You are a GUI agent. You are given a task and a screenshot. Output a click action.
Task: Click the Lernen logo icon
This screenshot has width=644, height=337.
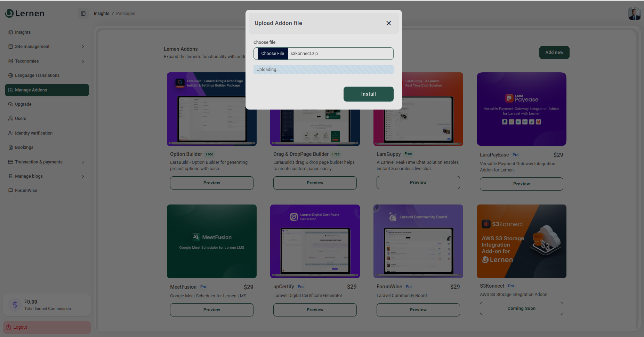[x=9, y=13]
